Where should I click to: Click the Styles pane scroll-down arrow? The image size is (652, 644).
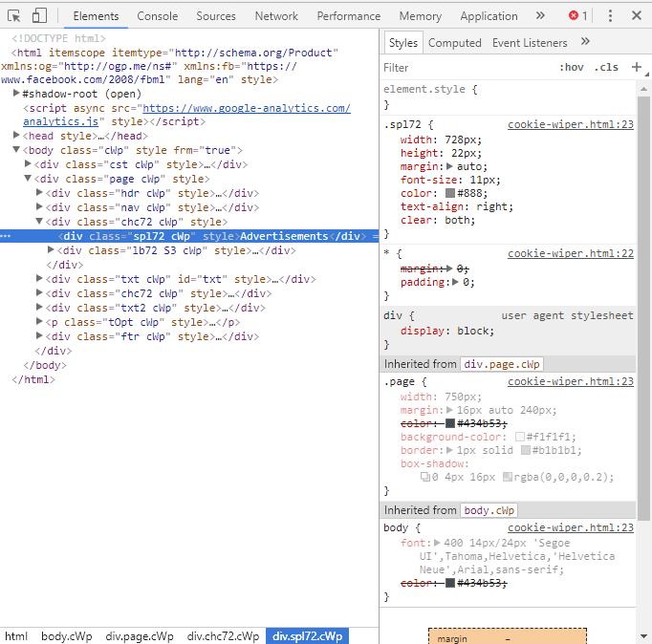[x=643, y=636]
